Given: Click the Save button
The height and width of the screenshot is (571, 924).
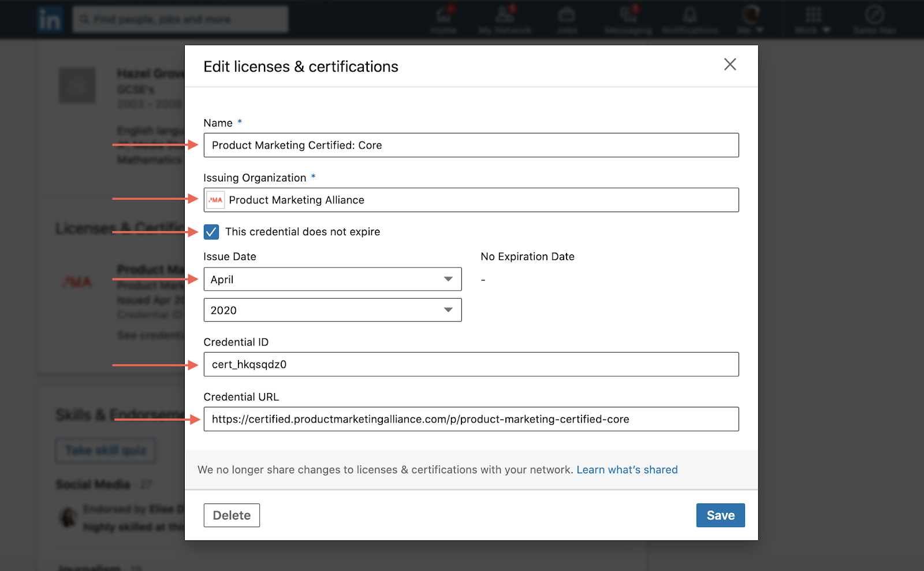Looking at the screenshot, I should pos(720,515).
